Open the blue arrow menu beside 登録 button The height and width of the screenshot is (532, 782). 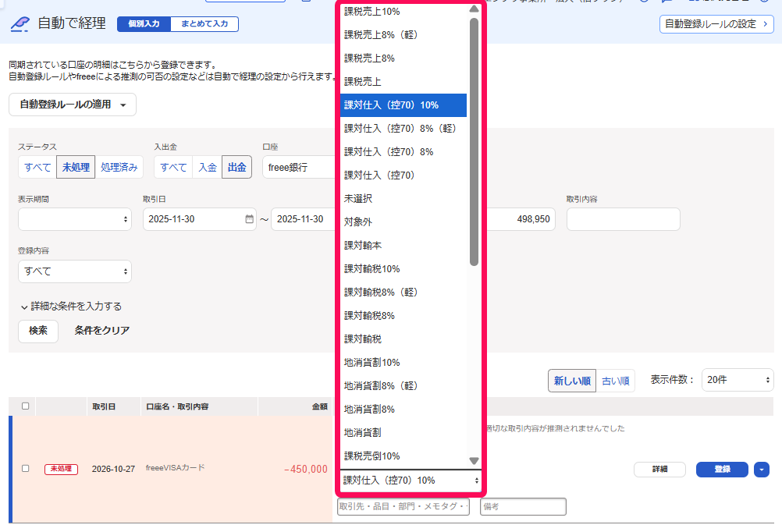click(x=762, y=469)
